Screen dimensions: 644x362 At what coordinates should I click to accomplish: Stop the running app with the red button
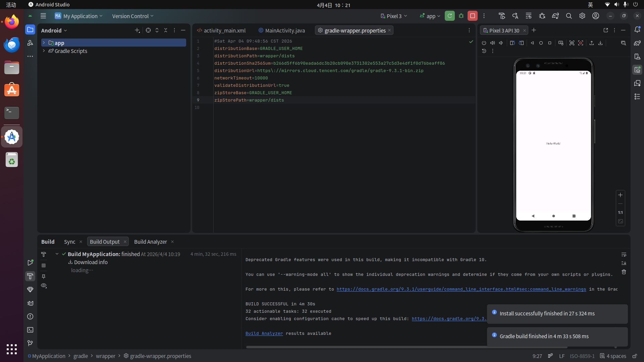(472, 16)
